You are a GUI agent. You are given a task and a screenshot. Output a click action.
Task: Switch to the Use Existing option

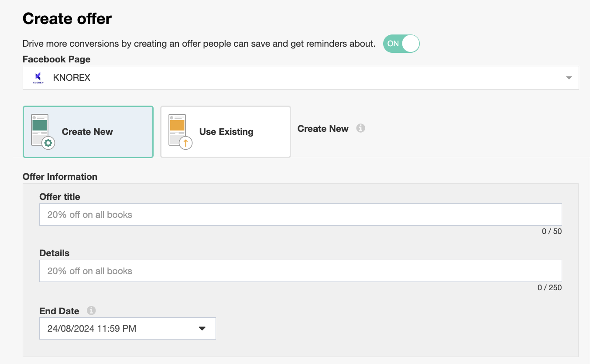point(226,132)
